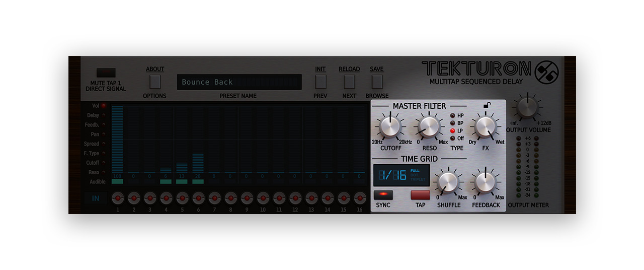The width and height of the screenshot is (644, 270).
Task: Click the Master Filter Cutoff knob
Action: coord(389,127)
